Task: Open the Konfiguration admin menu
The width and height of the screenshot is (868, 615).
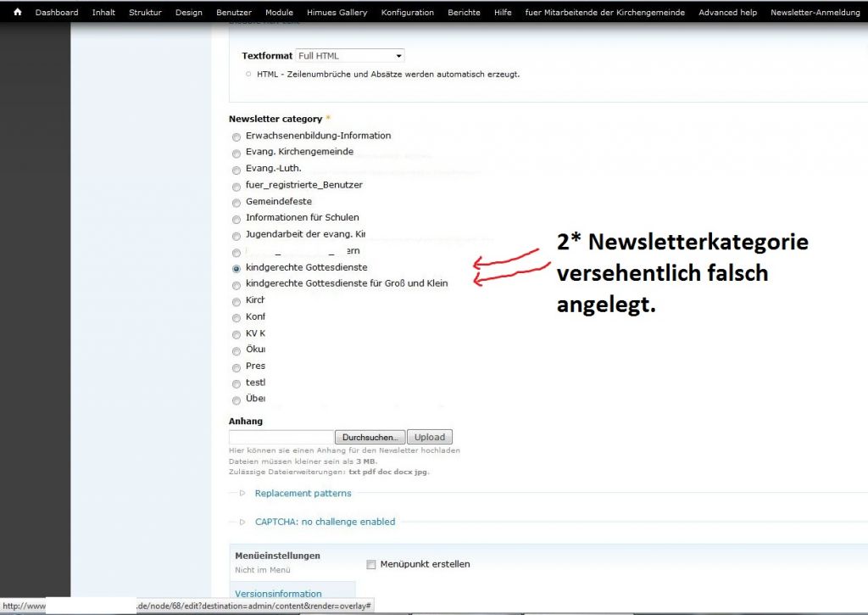Action: (407, 13)
